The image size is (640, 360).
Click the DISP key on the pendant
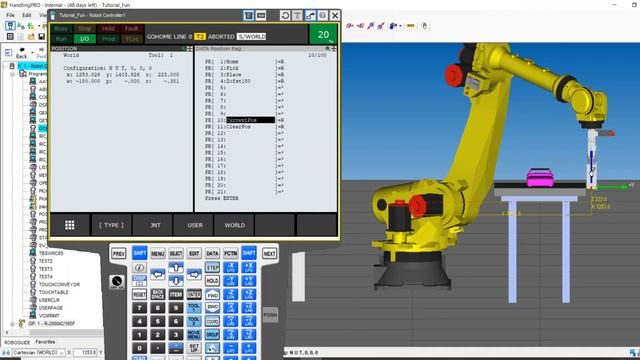click(139, 280)
